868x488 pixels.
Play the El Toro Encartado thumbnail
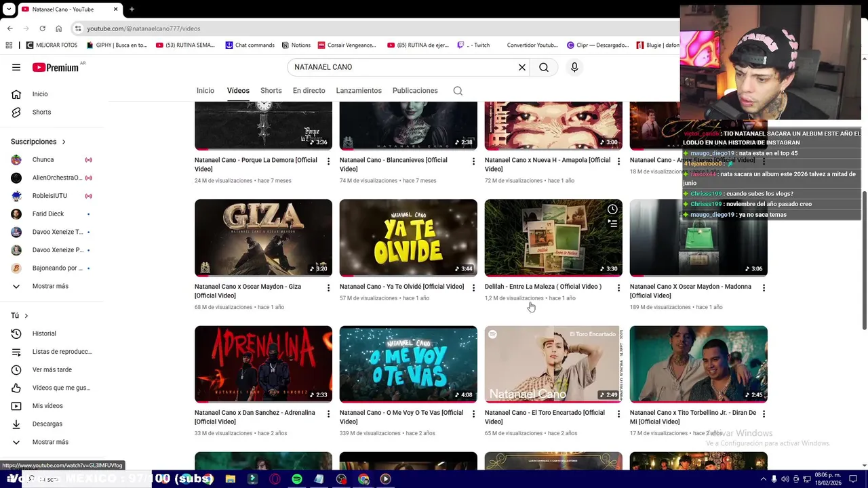[553, 365]
